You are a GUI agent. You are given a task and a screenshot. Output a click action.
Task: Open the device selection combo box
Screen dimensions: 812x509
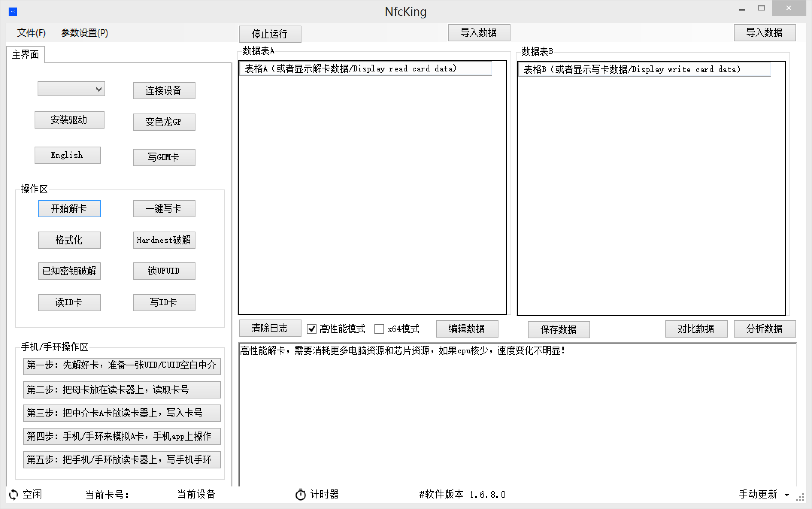pos(71,89)
